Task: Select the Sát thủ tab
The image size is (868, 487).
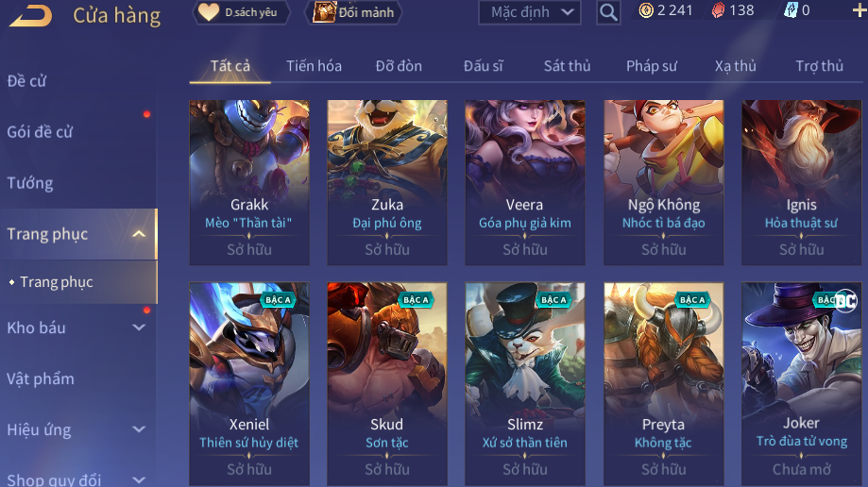Action: 567,66
